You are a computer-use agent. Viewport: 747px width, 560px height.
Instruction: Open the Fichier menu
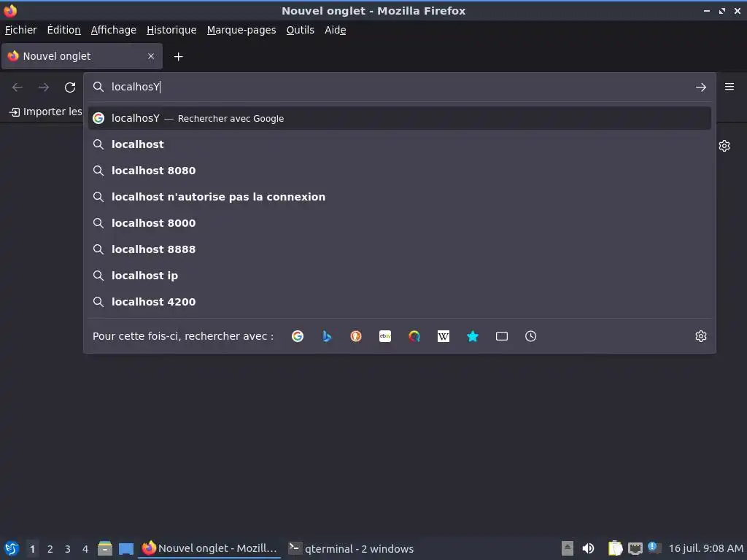click(20, 30)
